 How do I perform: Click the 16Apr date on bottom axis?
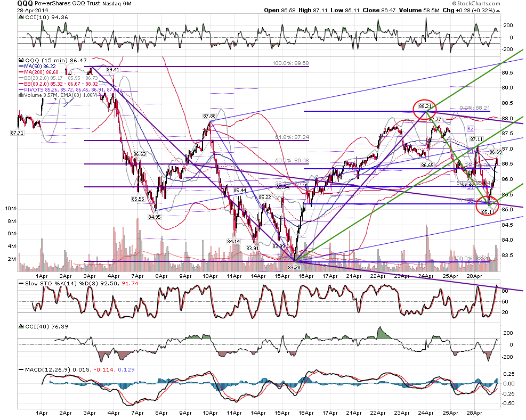click(x=306, y=413)
